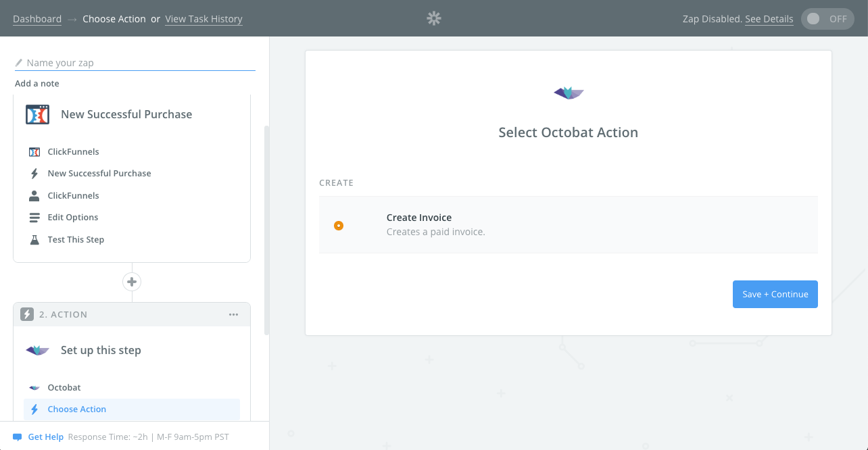Go to Dashboard link
The width and height of the screenshot is (868, 450).
coord(37,19)
